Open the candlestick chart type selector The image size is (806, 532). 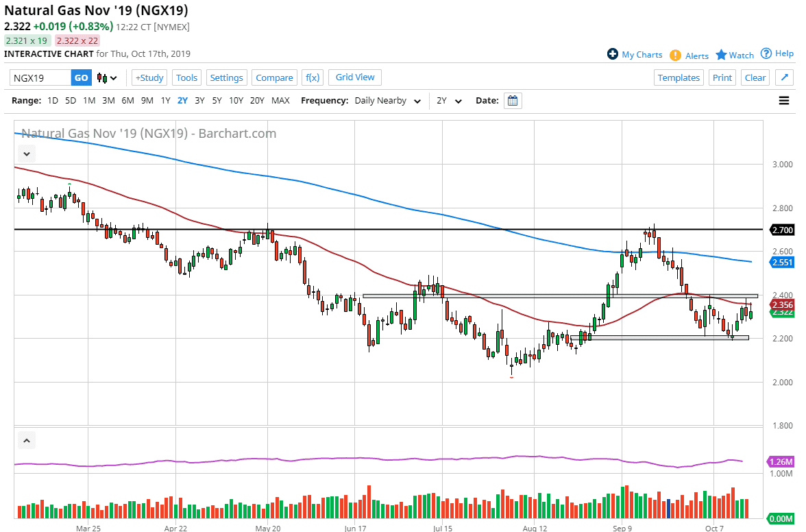106,78
